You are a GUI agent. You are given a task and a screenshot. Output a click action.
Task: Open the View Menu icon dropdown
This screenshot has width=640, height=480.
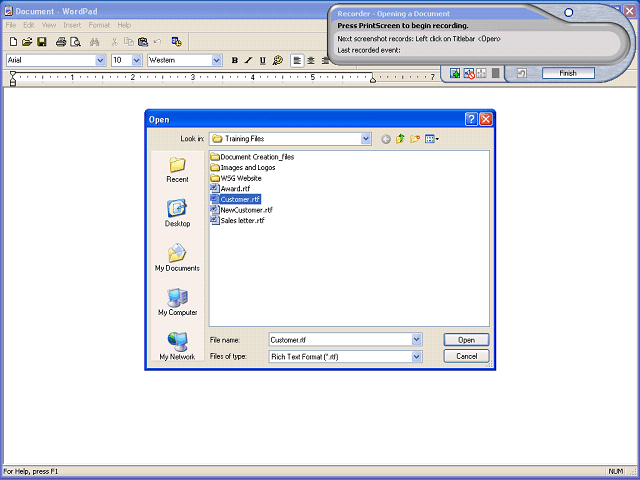432,139
